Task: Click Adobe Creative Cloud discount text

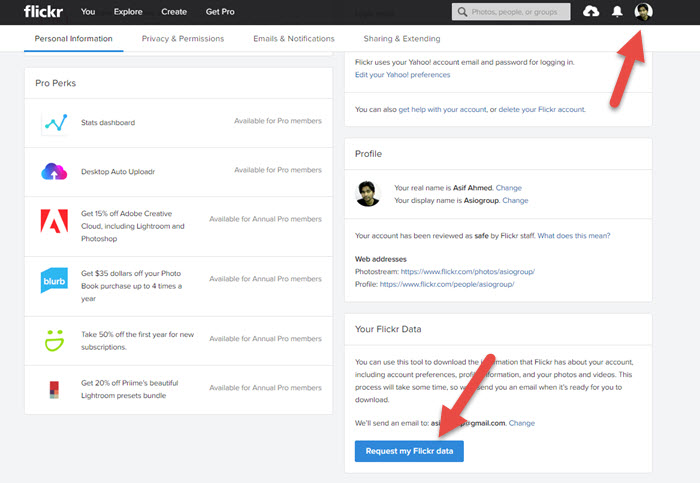Action: point(133,226)
